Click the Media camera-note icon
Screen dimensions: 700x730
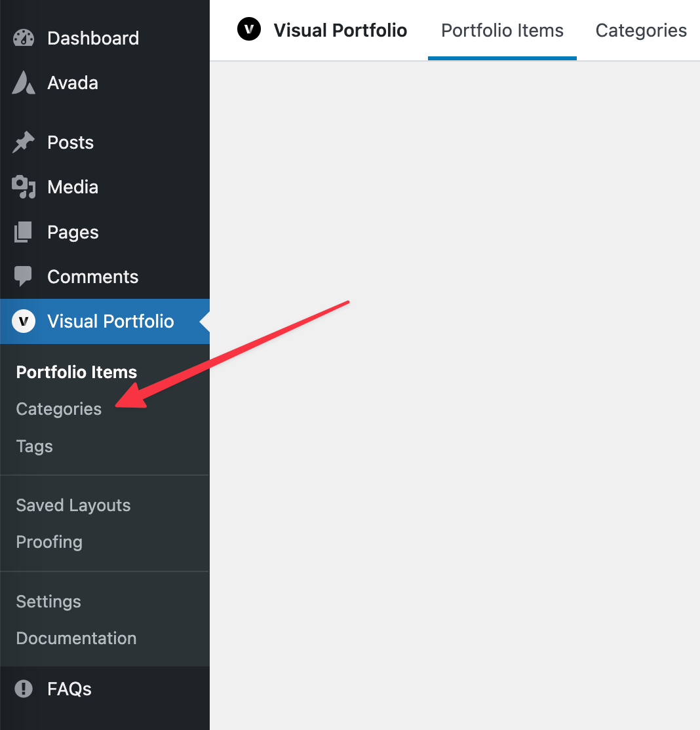click(24, 187)
